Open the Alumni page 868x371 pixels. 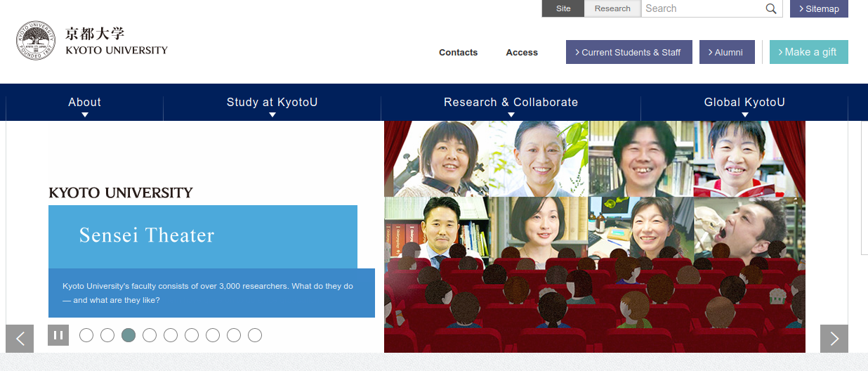click(727, 52)
